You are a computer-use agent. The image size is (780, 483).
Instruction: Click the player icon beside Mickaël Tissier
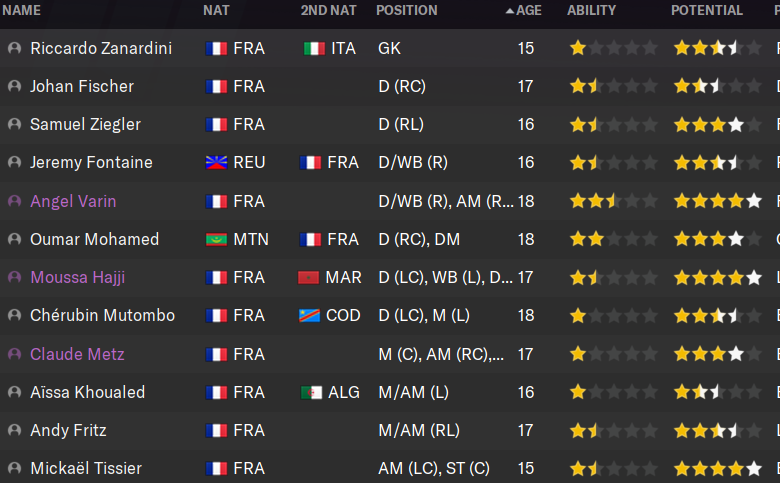(x=14, y=468)
